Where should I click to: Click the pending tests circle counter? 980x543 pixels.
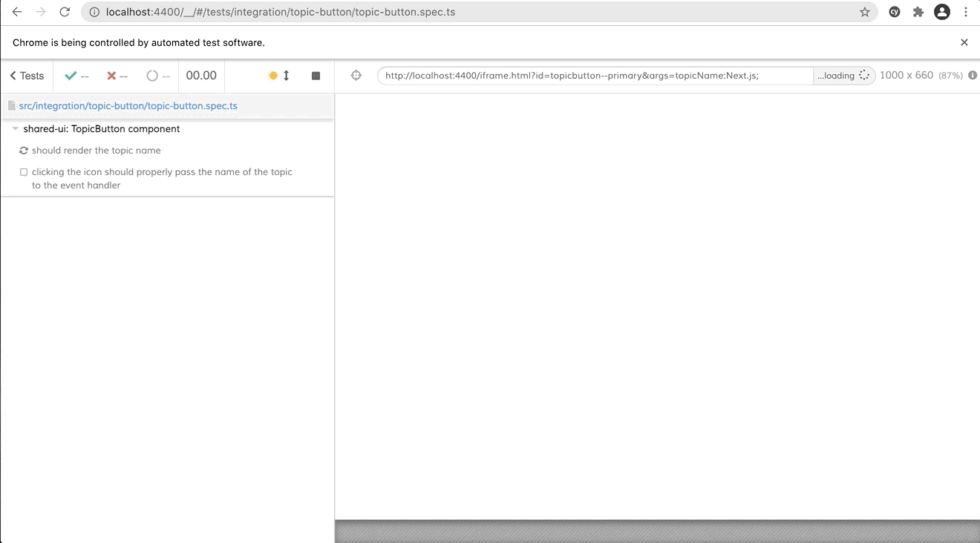[159, 76]
